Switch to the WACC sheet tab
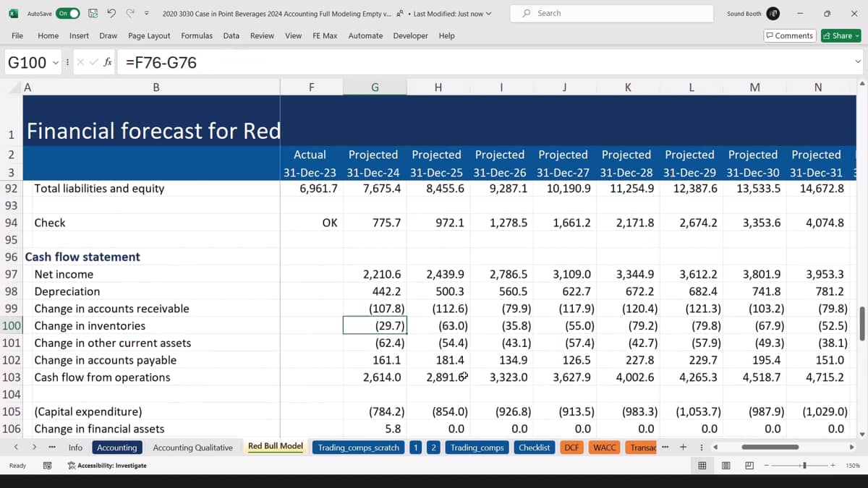 604,448
